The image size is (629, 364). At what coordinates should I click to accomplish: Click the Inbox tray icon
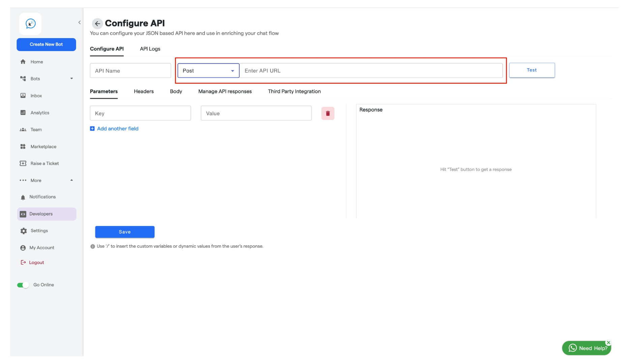[x=23, y=96]
